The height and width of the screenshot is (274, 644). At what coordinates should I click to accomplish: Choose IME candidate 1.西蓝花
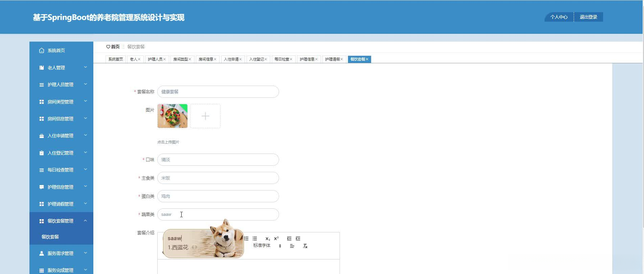tap(178, 248)
